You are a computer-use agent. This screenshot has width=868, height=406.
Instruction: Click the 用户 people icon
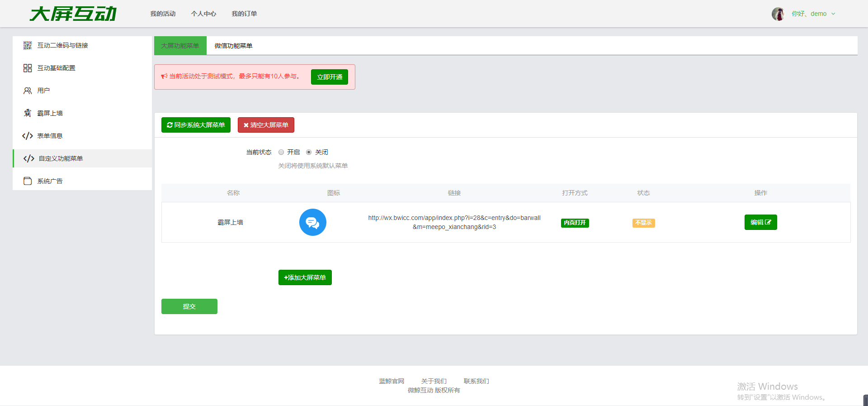[x=28, y=91]
